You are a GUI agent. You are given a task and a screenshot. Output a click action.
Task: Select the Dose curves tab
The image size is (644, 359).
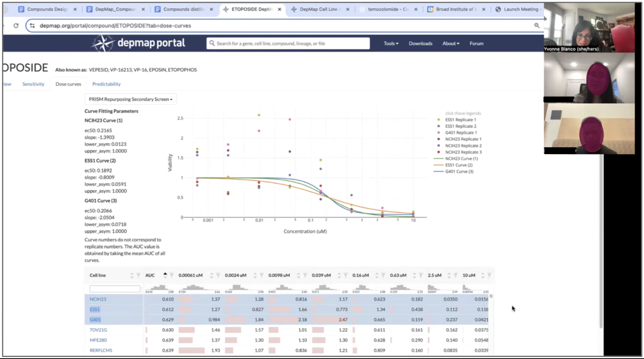[68, 84]
